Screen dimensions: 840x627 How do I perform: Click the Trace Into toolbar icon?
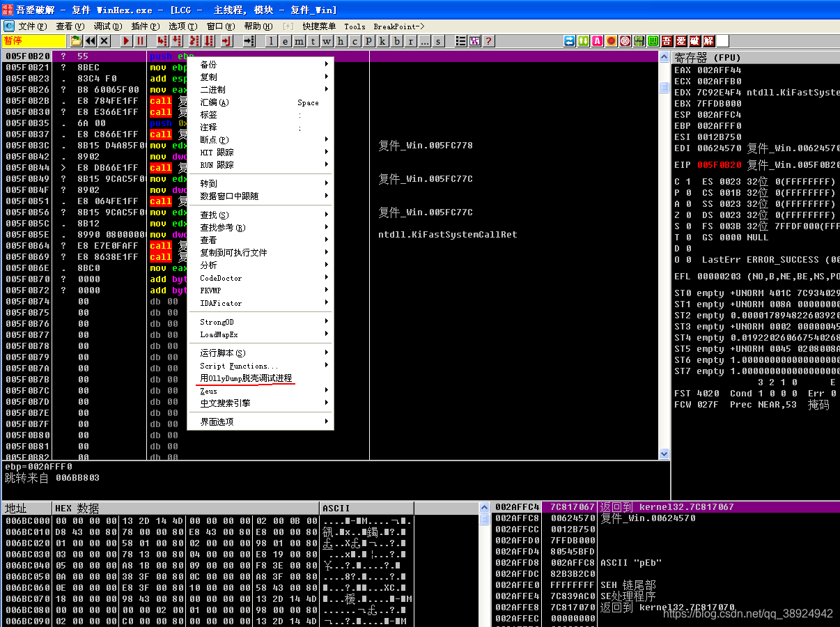(194, 41)
